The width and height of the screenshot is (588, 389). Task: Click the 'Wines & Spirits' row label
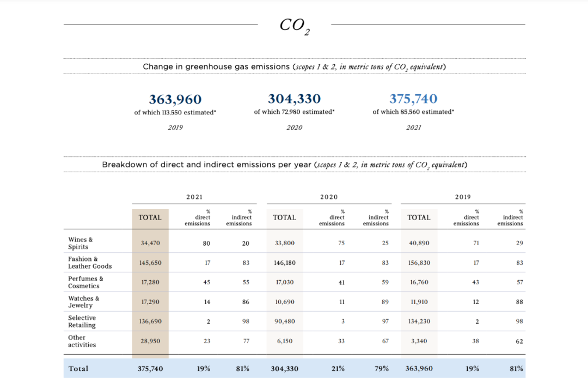pyautogui.click(x=81, y=243)
